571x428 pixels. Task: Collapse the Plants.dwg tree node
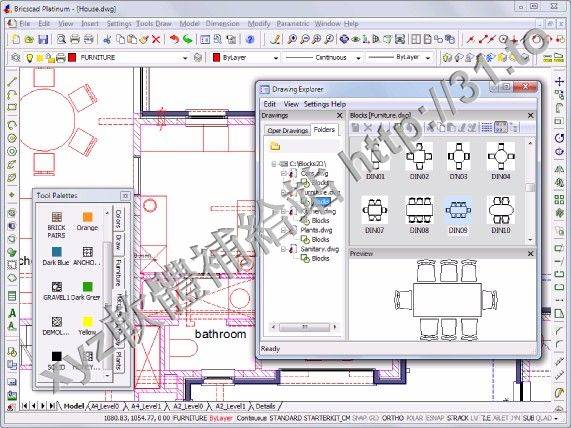283,230
